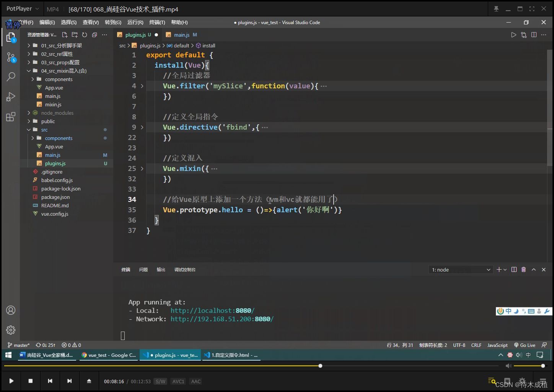Open the Source Control view
This screenshot has width=554, height=392.
point(11,57)
